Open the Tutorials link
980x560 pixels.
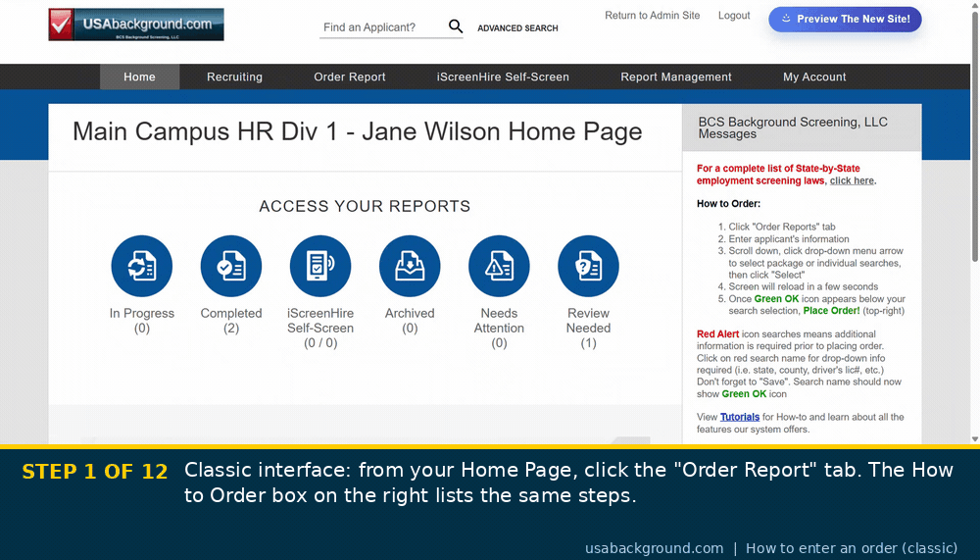739,417
